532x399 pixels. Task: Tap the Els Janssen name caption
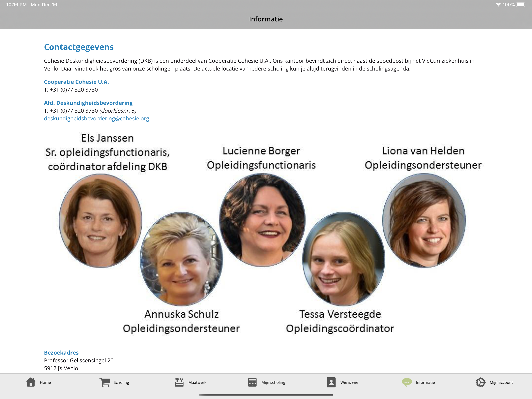[107, 138]
